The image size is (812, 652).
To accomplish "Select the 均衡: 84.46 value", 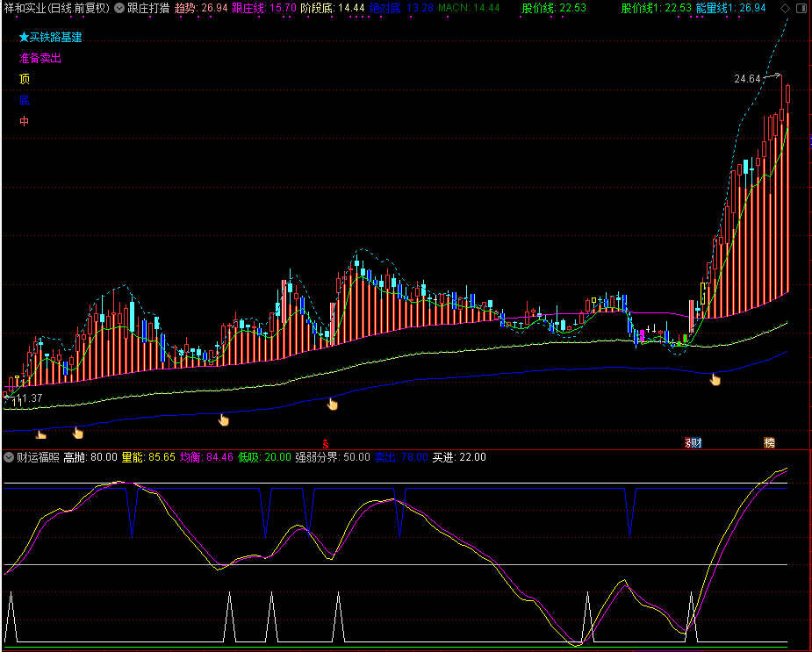I will tap(206, 457).
